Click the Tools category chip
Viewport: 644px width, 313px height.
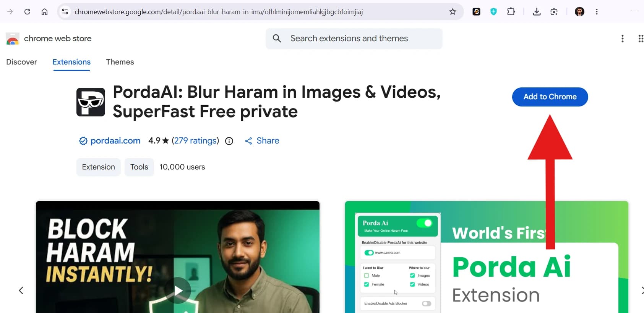coord(139,167)
